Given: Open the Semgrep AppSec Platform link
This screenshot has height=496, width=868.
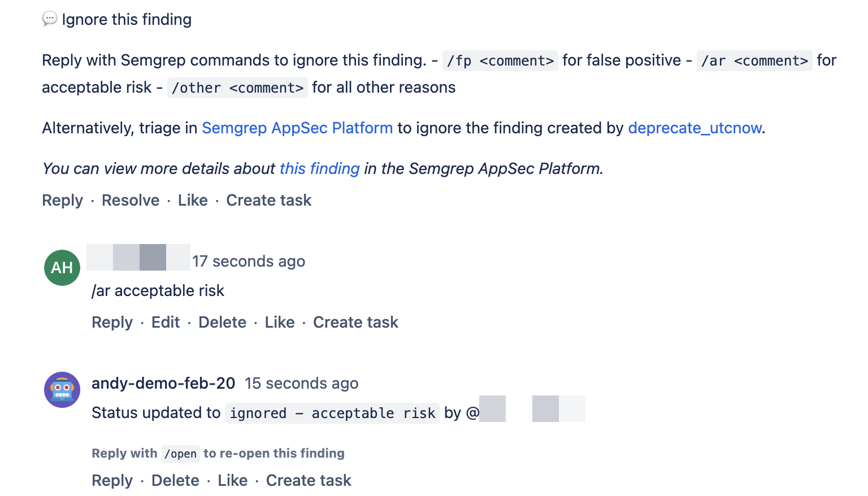Looking at the screenshot, I should coord(297,128).
